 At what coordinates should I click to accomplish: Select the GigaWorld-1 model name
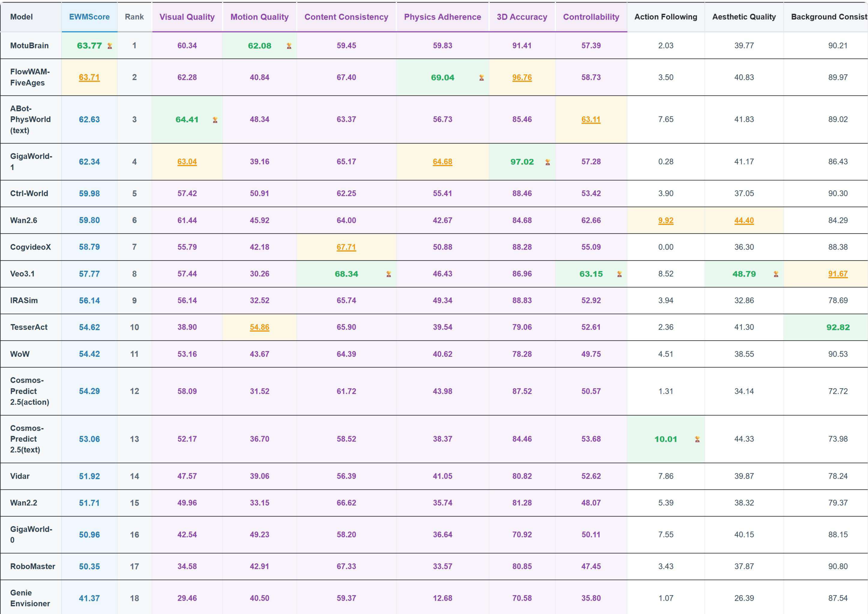[x=31, y=162]
